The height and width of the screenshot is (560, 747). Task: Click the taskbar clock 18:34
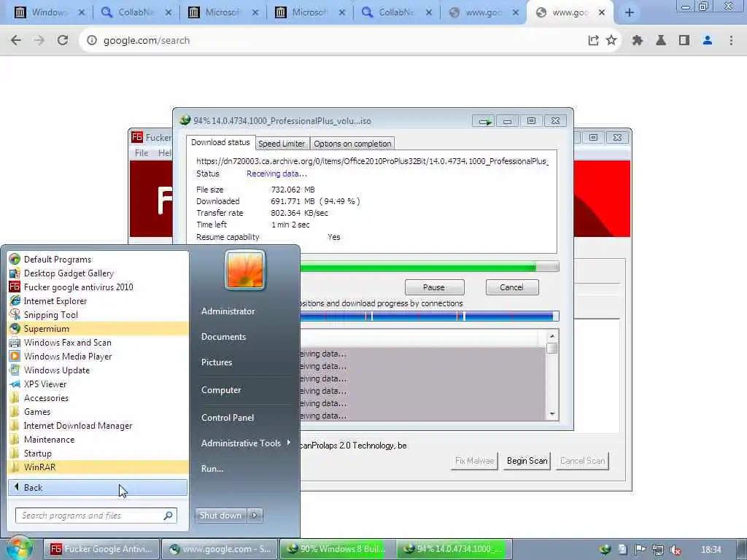click(x=711, y=550)
